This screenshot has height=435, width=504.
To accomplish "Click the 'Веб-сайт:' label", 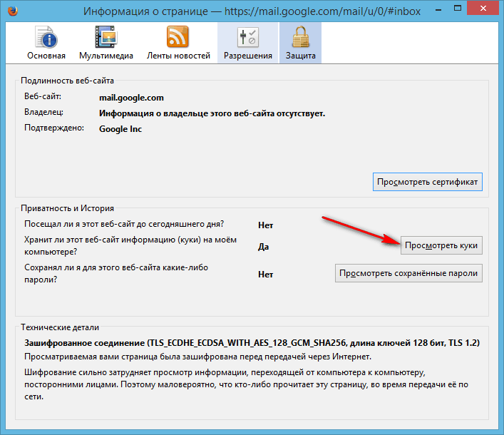I will pos(43,96).
